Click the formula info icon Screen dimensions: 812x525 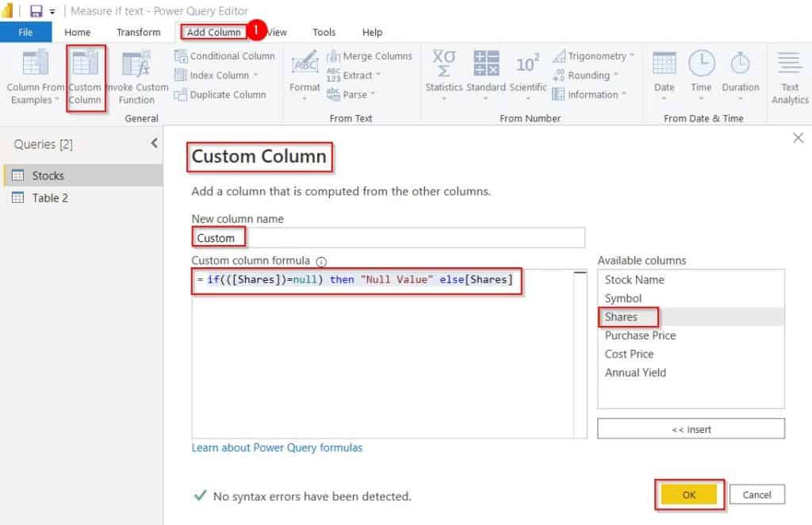click(x=321, y=262)
